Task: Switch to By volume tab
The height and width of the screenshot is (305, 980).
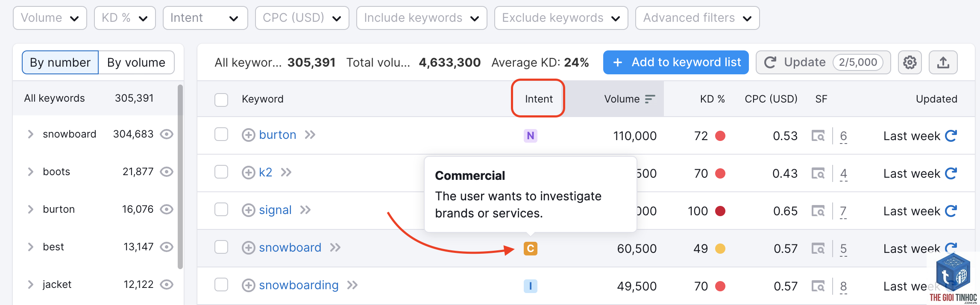Action: click(x=136, y=62)
